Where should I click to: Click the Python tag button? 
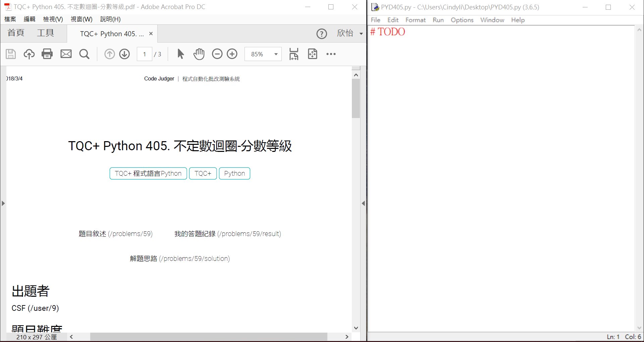pyautogui.click(x=234, y=173)
